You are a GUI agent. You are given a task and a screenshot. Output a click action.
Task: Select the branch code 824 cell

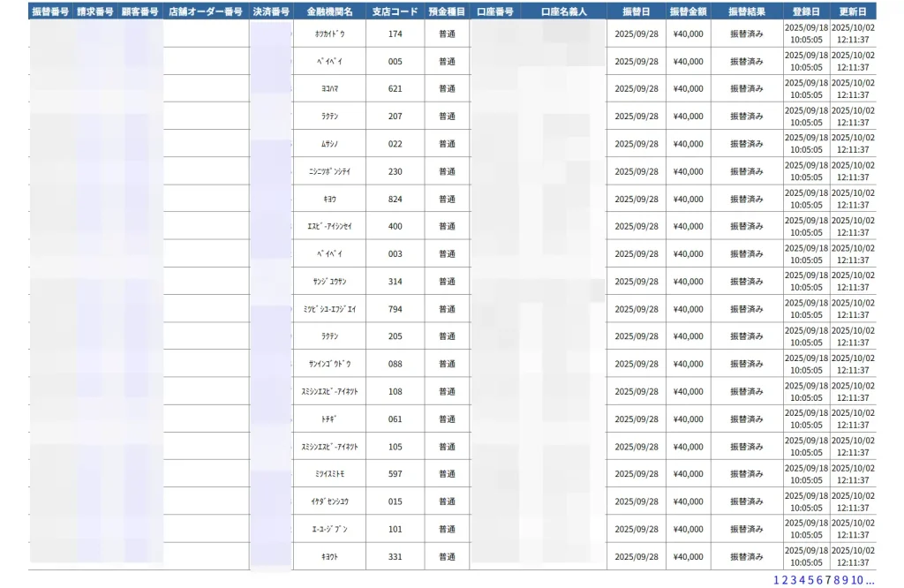[x=395, y=200]
